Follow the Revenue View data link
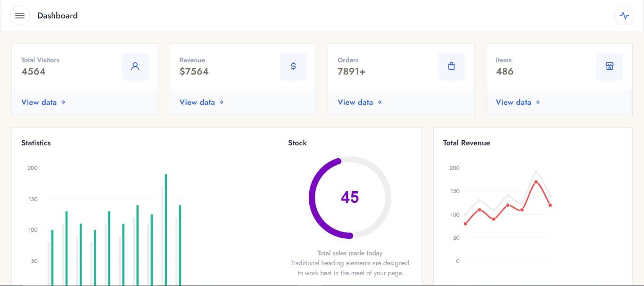This screenshot has width=644, height=286. [x=197, y=102]
